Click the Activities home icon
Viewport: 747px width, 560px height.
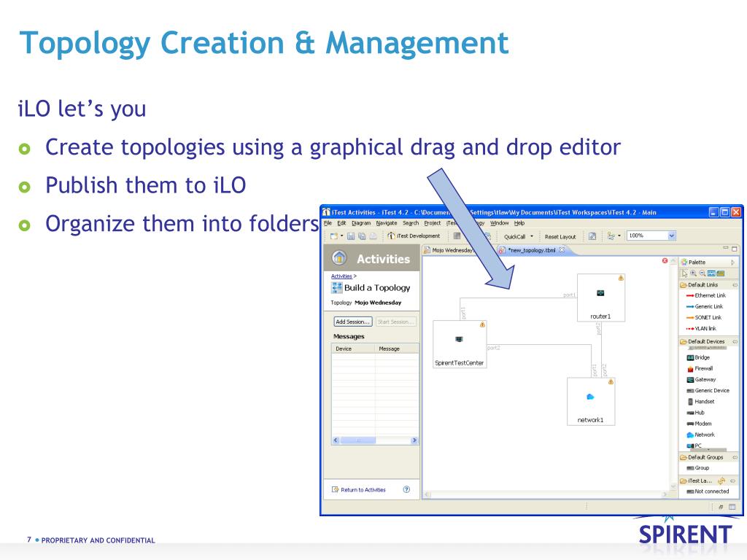(339, 257)
